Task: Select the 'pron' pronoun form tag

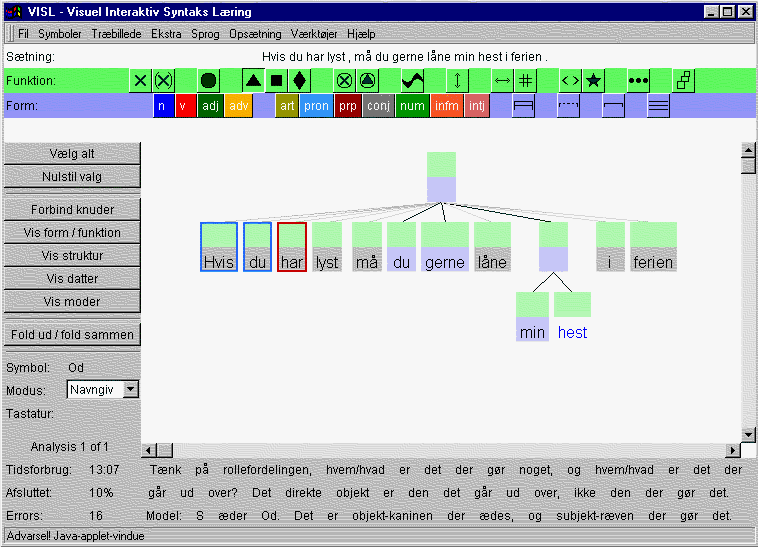Action: tap(315, 105)
